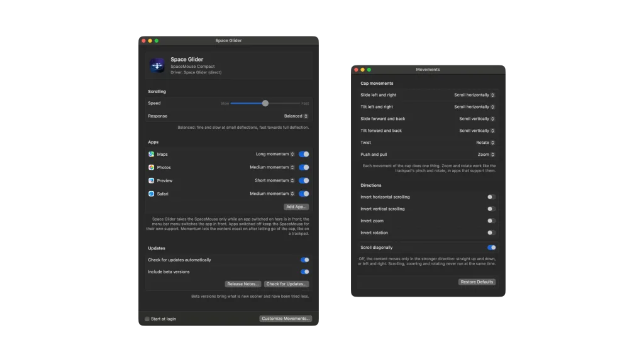Disable Scroll diagonally switch

click(491, 248)
